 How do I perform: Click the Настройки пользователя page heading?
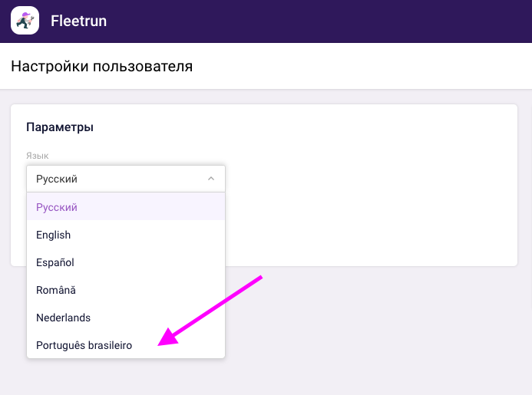[x=101, y=66]
